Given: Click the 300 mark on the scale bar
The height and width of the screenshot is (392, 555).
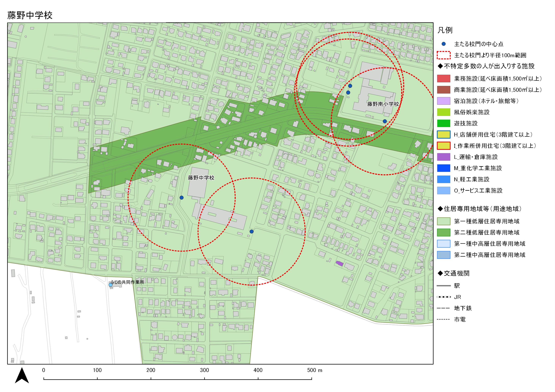Looking at the screenshot, I should [204, 370].
